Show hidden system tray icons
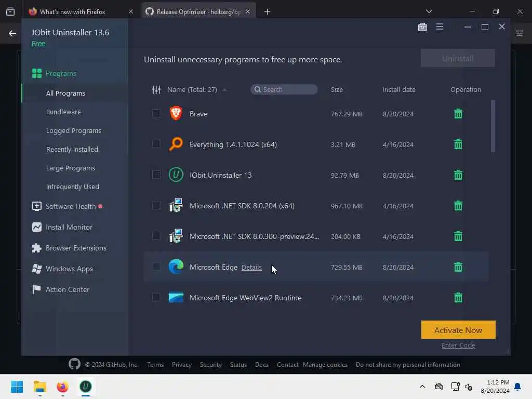This screenshot has width=532, height=399. (422, 387)
